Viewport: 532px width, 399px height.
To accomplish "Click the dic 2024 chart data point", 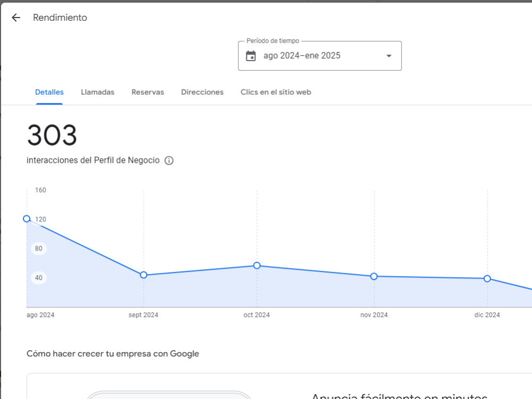I will (487, 279).
